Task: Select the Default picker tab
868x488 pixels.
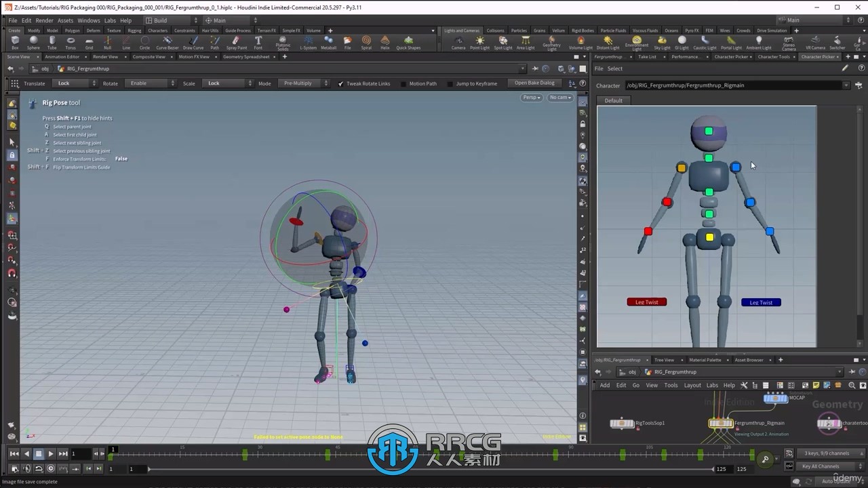Action: pyautogui.click(x=614, y=100)
